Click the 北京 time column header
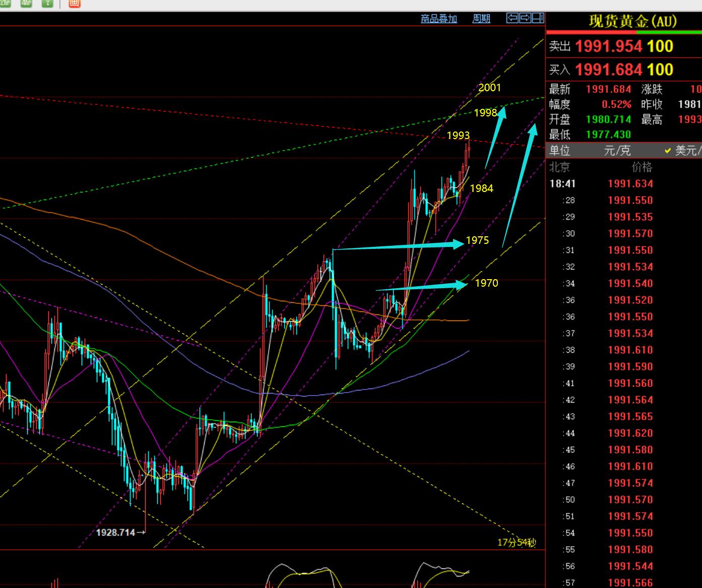 (x=559, y=167)
